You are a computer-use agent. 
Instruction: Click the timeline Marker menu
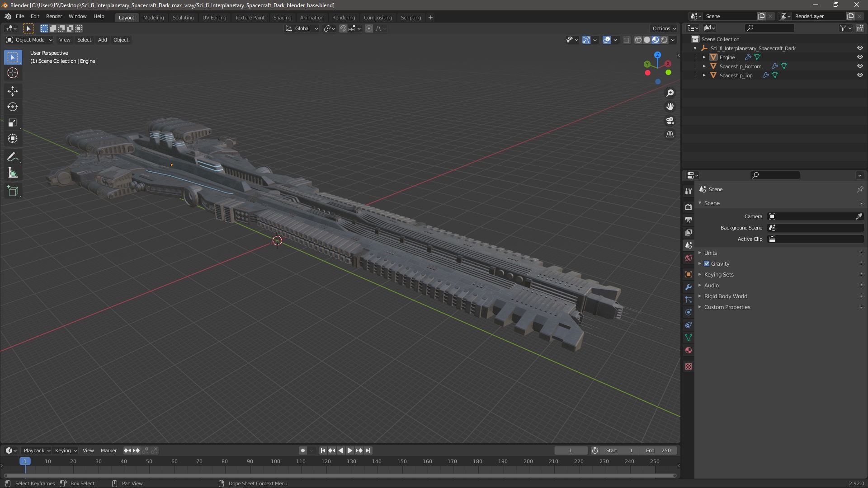108,450
